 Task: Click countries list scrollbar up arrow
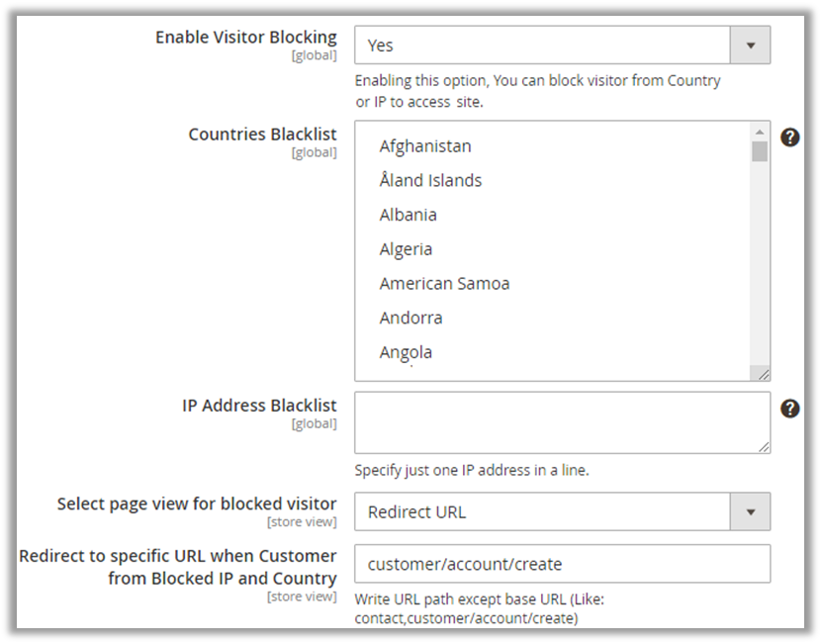[760, 132]
